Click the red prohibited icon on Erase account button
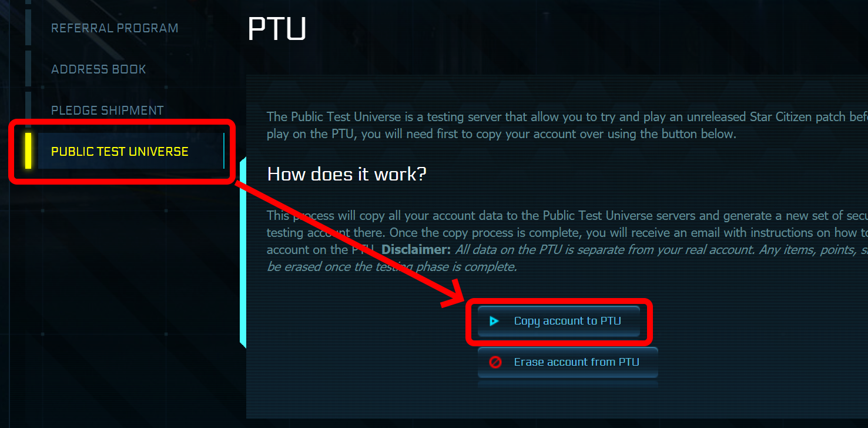 pyautogui.click(x=495, y=362)
